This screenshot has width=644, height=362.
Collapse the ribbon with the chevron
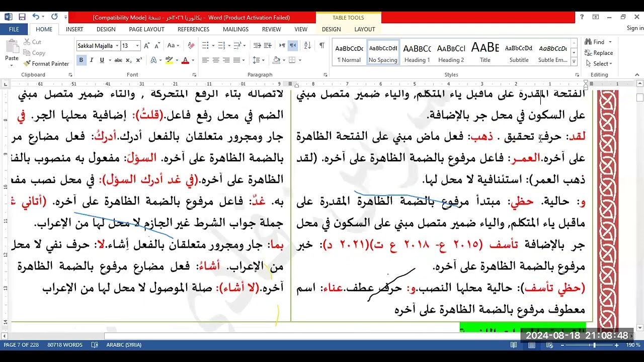[637, 75]
